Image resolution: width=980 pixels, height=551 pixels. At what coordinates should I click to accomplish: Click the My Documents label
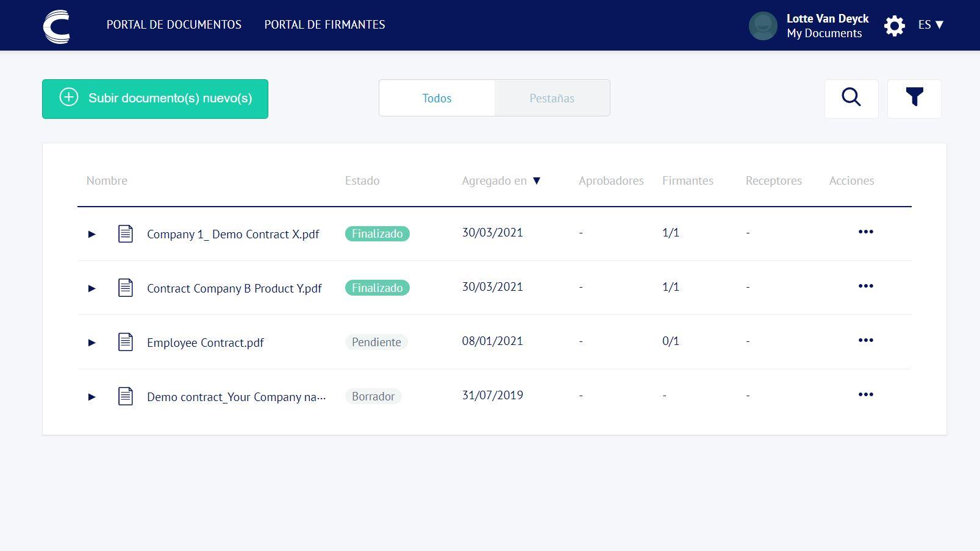[824, 34]
